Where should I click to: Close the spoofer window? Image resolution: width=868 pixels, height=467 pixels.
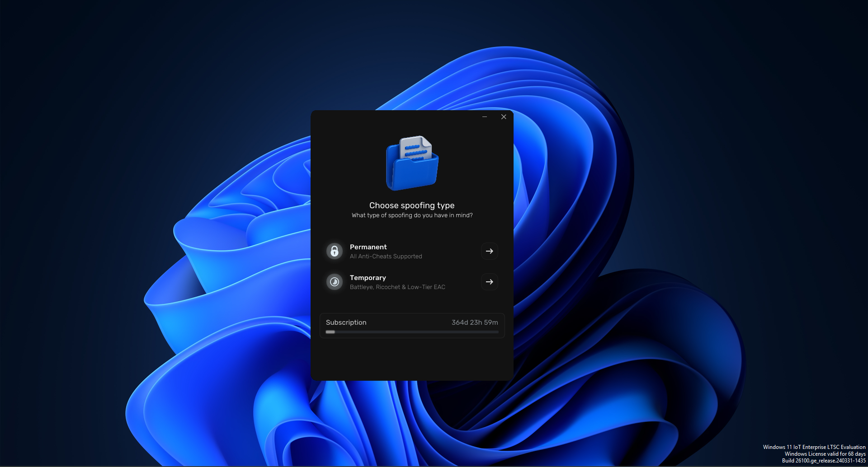coord(504,117)
